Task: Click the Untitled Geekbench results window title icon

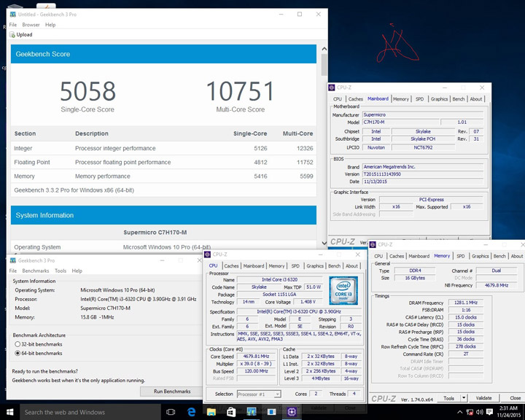Action: click(12, 15)
